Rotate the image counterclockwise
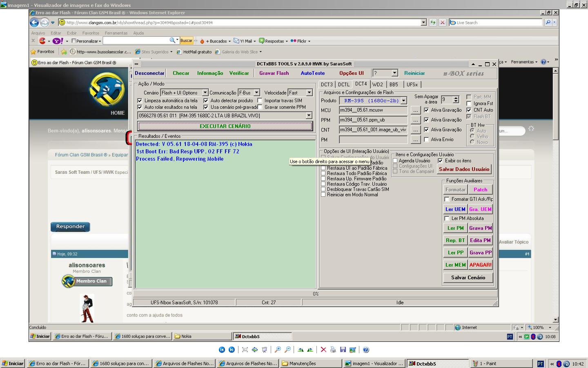588x368 pixels. pos(310,350)
